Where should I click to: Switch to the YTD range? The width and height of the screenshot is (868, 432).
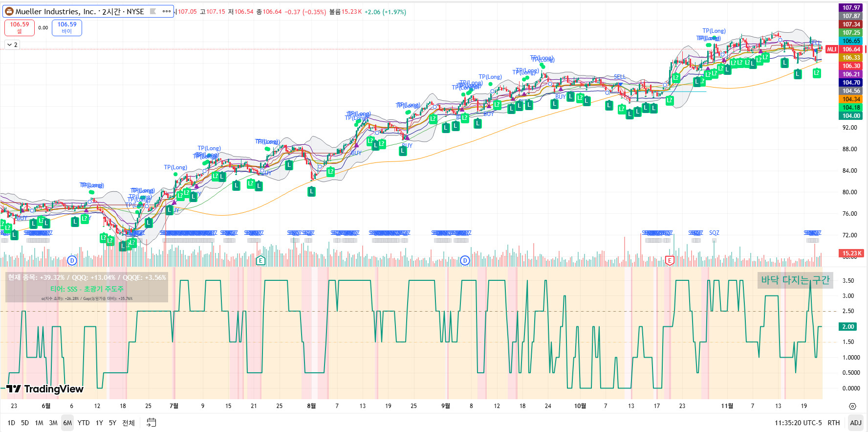coord(84,423)
